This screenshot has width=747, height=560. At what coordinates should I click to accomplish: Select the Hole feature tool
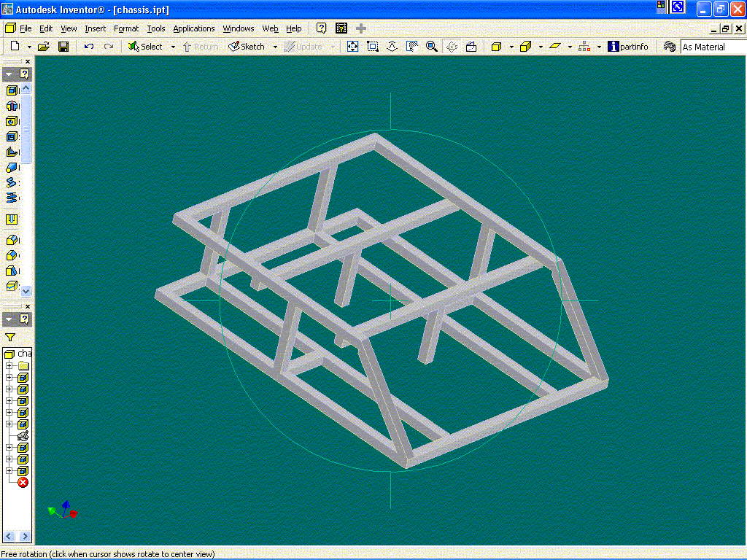[x=12, y=121]
